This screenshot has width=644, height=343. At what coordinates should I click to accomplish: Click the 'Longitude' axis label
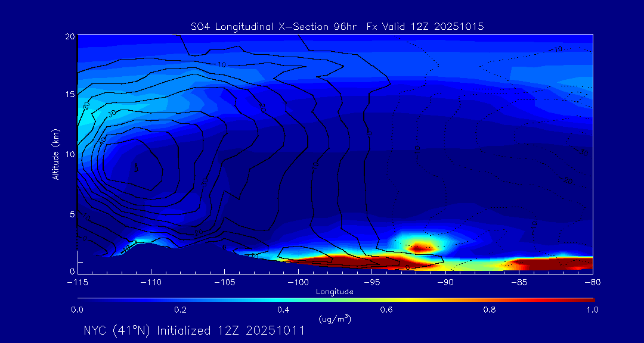click(335, 292)
